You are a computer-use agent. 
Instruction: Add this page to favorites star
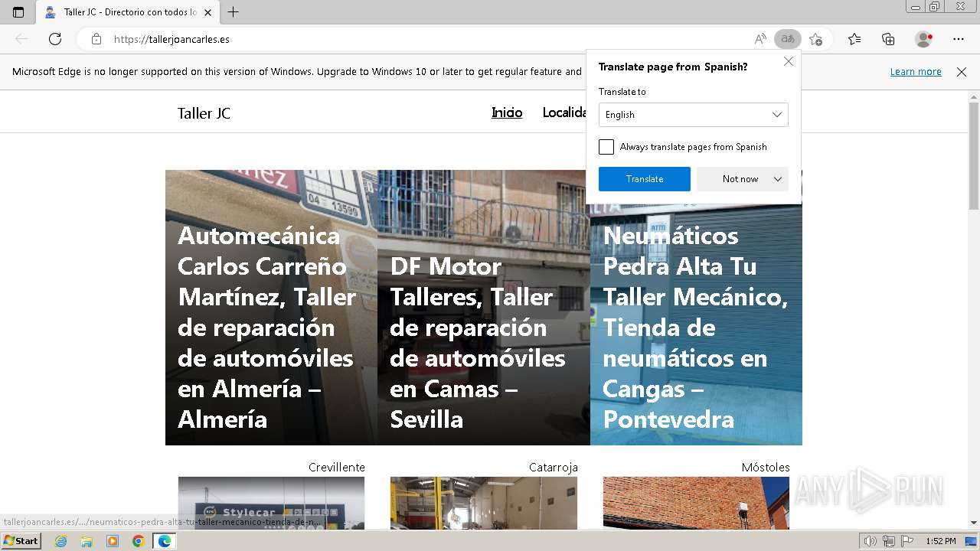point(815,39)
